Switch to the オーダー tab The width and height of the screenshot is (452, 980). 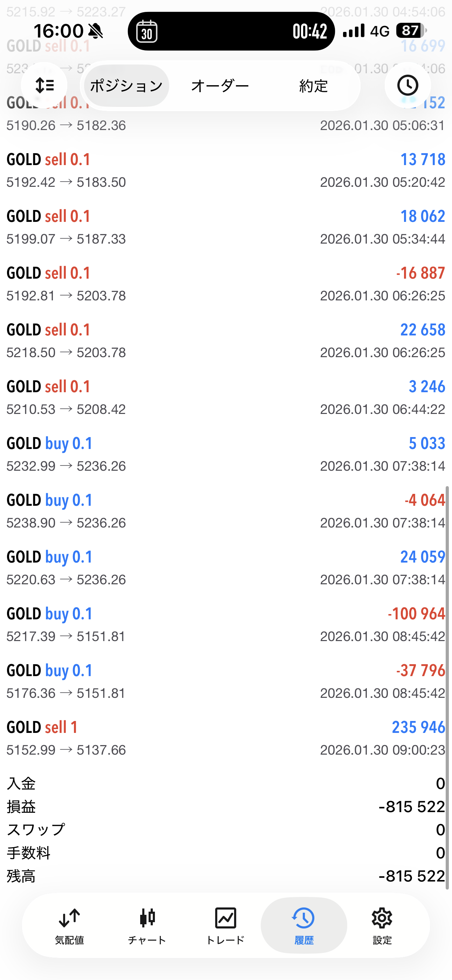coord(220,86)
